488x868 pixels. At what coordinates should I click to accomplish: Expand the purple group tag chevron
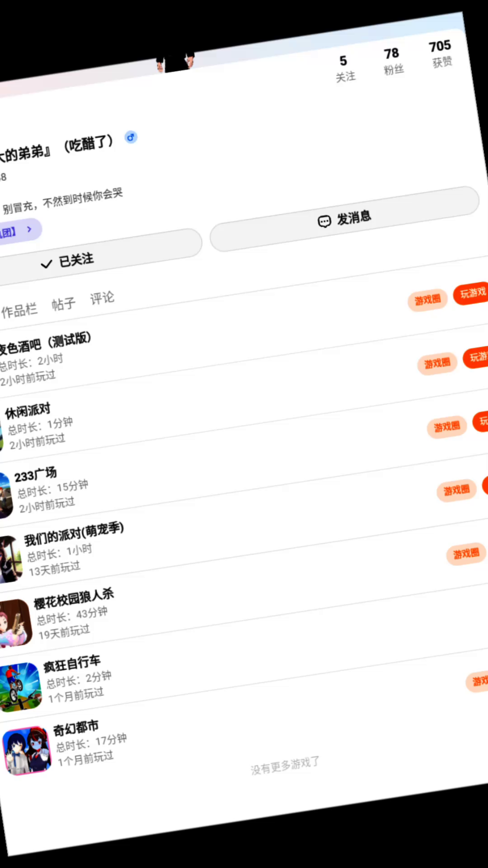click(29, 229)
